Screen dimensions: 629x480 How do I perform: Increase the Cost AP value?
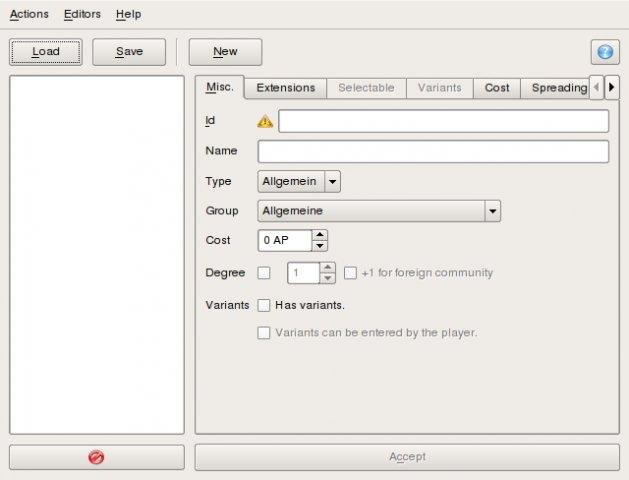point(320,235)
